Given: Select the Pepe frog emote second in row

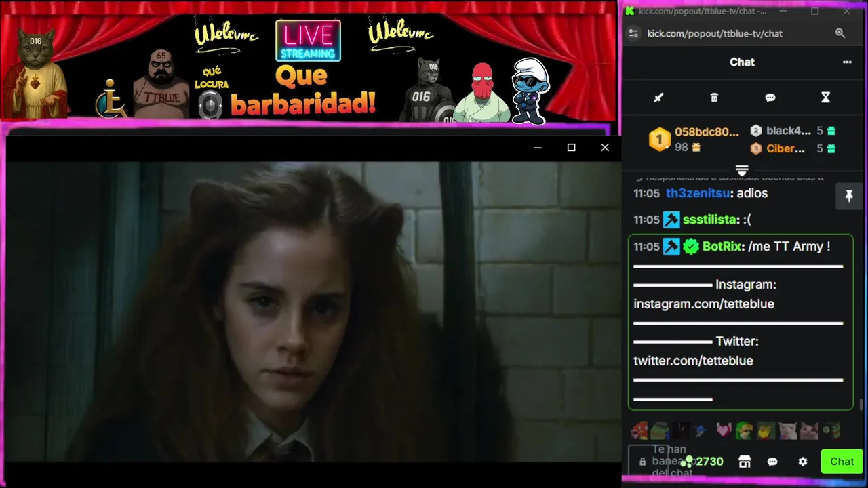Looking at the screenshot, I should (x=660, y=430).
